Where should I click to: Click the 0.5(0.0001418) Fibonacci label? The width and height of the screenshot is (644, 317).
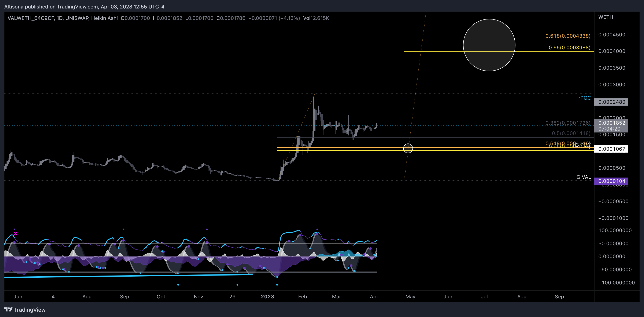click(x=571, y=133)
